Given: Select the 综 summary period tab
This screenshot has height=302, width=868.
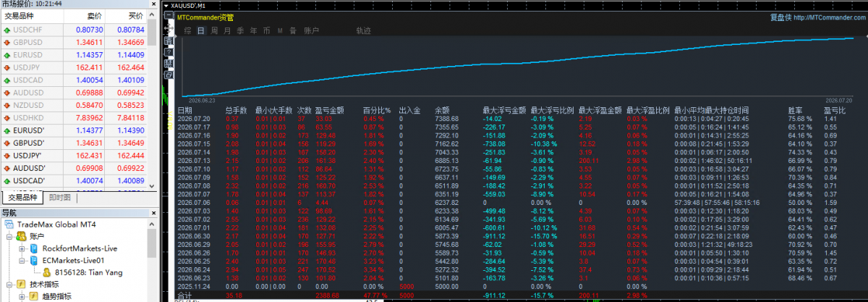Looking at the screenshot, I should 187,30.
